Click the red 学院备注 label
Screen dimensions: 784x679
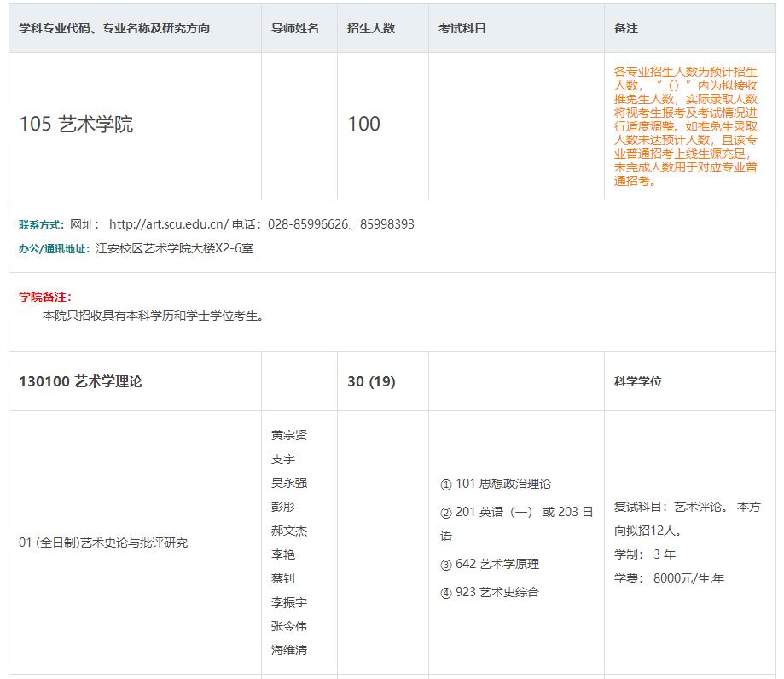coord(45,297)
